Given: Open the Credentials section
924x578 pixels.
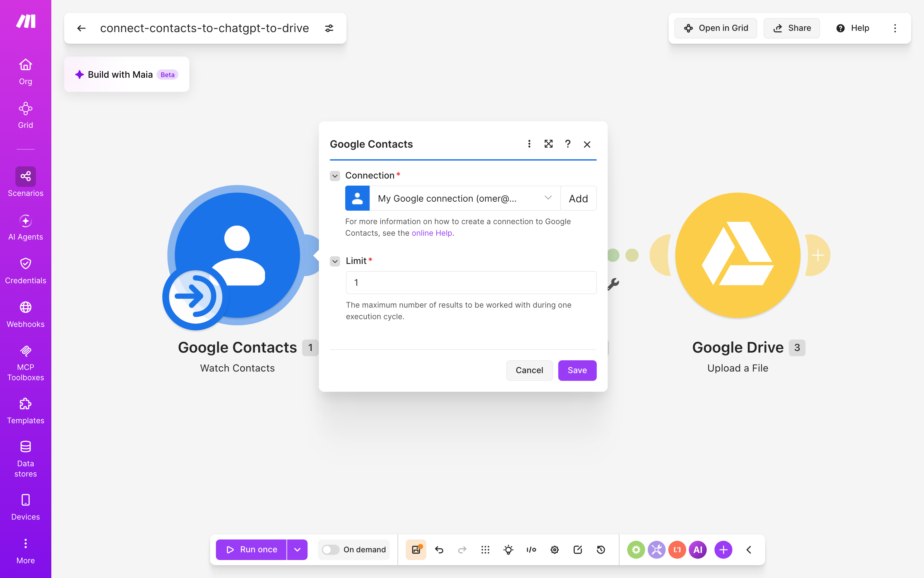Looking at the screenshot, I should (26, 271).
